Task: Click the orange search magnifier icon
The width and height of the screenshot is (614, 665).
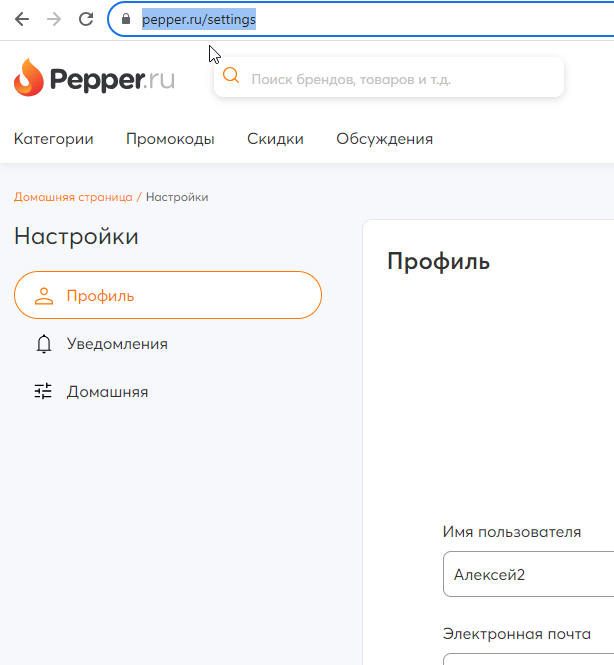Action: pos(231,75)
